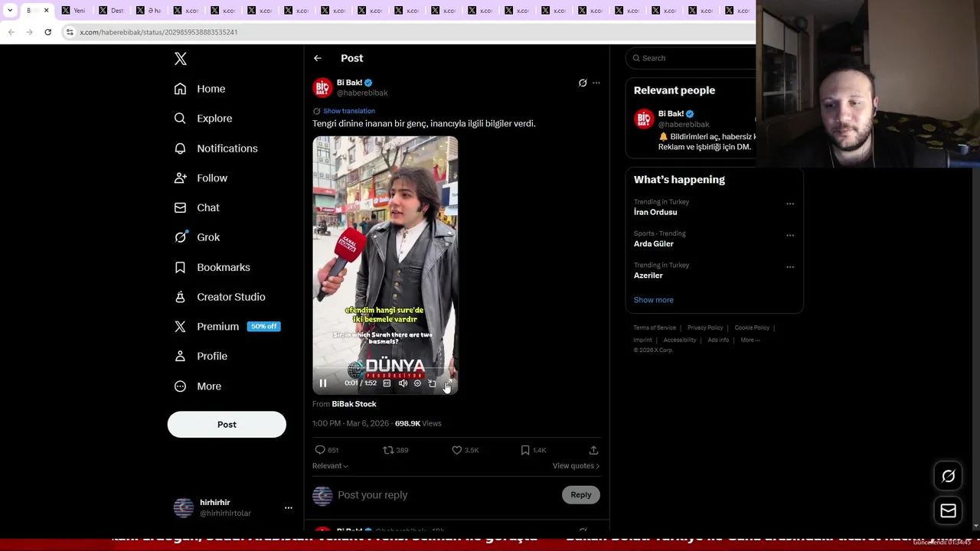Open the BiBak Stock link
The height and width of the screenshot is (551, 980).
click(354, 404)
